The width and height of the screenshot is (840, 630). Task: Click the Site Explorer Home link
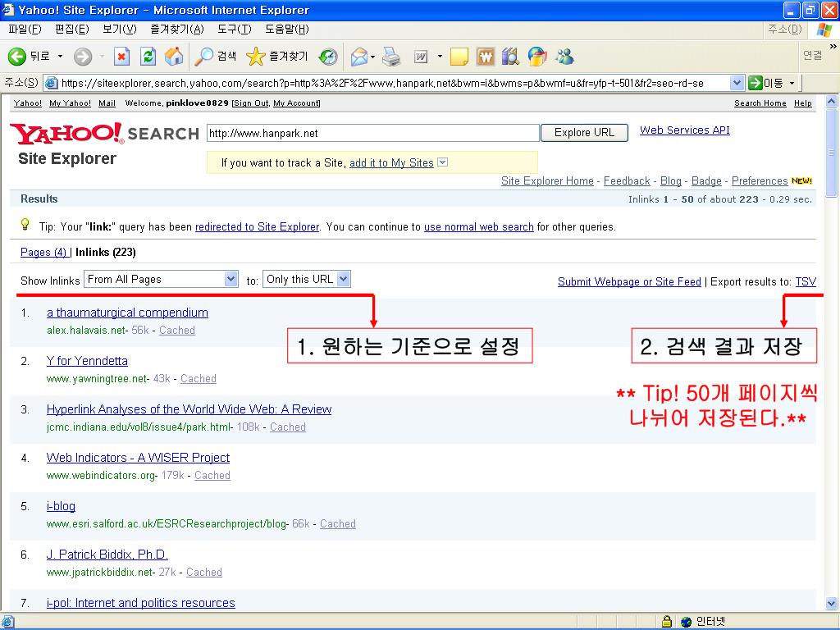[x=547, y=181]
